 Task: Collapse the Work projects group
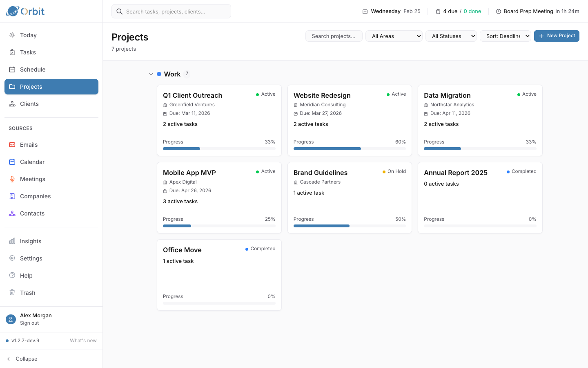[151, 74]
